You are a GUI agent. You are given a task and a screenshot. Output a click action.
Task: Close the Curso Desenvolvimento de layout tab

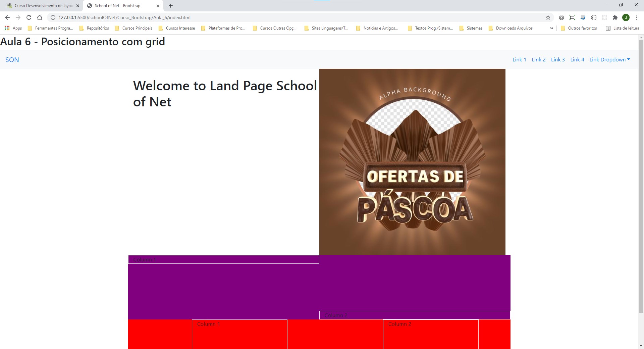pyautogui.click(x=78, y=6)
